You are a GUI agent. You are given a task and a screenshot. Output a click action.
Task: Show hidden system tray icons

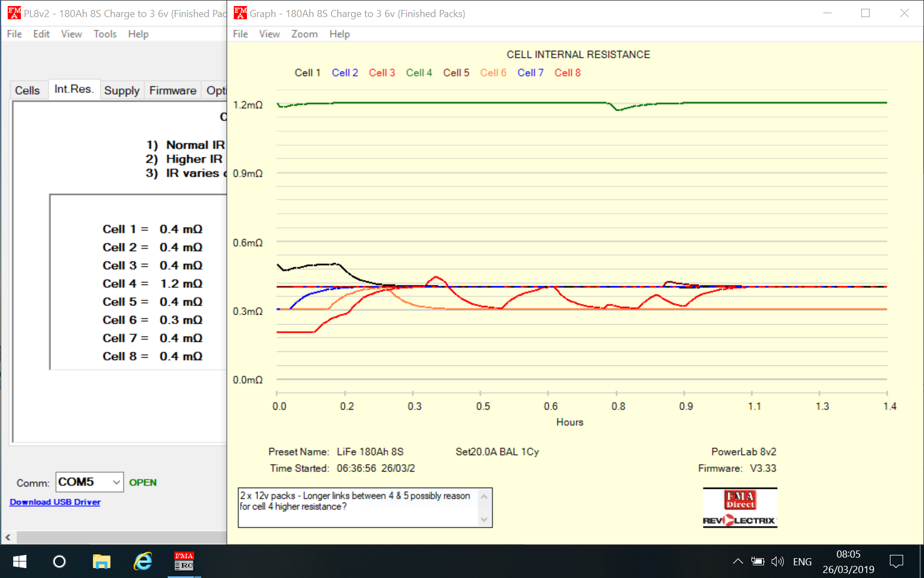[738, 561]
